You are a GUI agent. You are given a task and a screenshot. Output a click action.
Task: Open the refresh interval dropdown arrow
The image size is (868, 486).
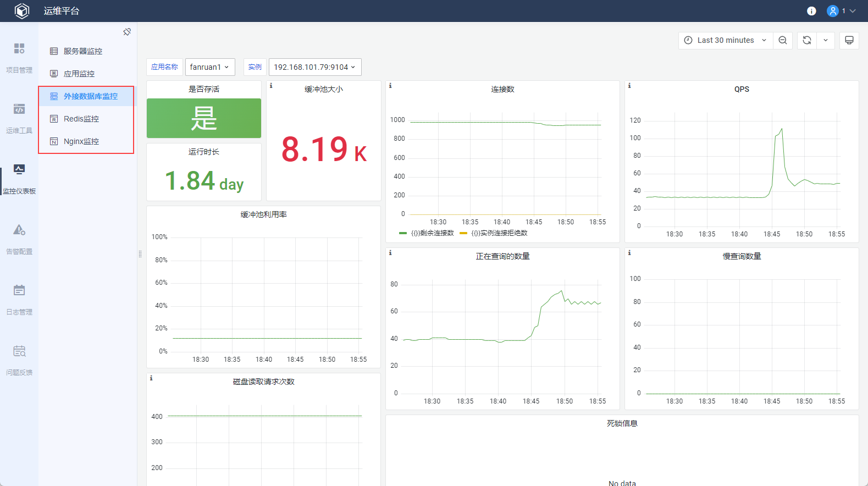[x=826, y=40]
